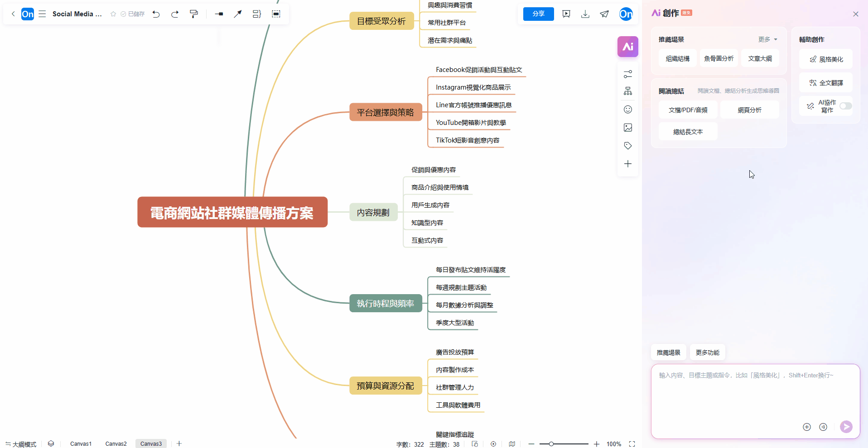Open the hamburger main menu

(x=42, y=14)
